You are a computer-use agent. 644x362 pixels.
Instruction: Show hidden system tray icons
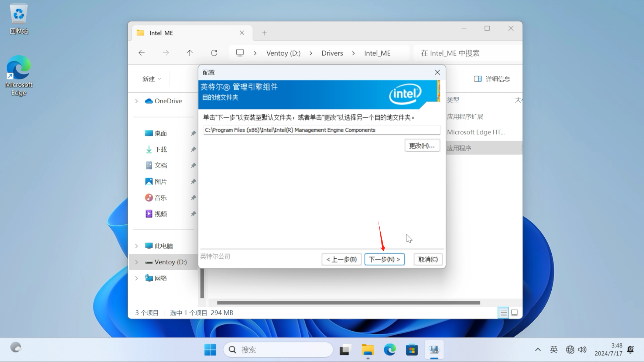coord(538,349)
